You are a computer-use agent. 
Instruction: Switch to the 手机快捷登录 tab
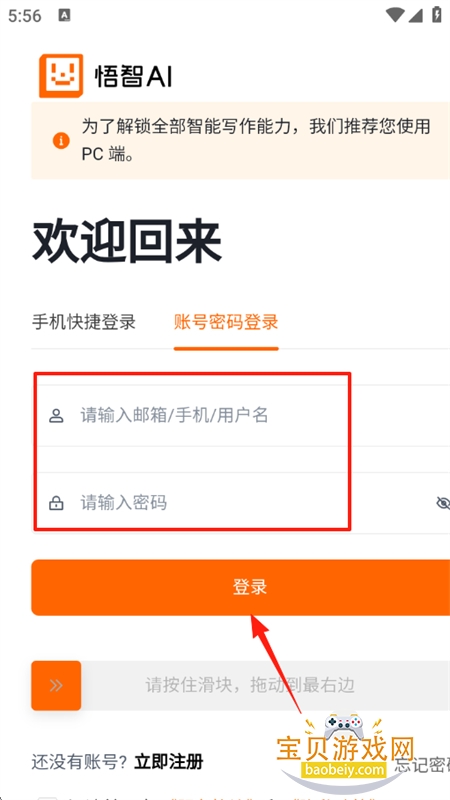pos(84,322)
